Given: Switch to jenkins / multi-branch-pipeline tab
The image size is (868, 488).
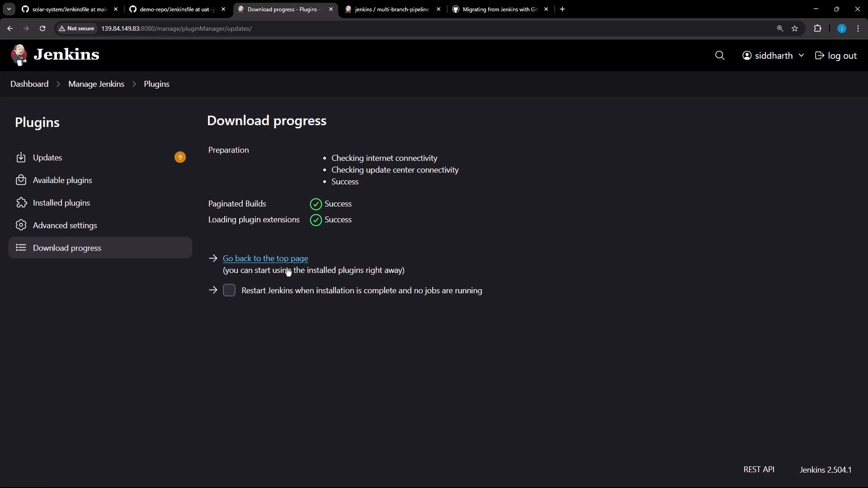Looking at the screenshot, I should click(392, 9).
